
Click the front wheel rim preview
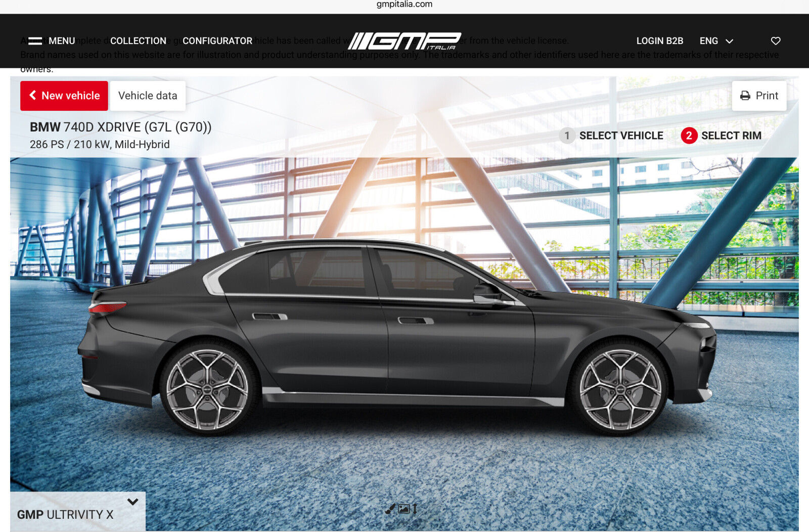pyautogui.click(x=620, y=389)
